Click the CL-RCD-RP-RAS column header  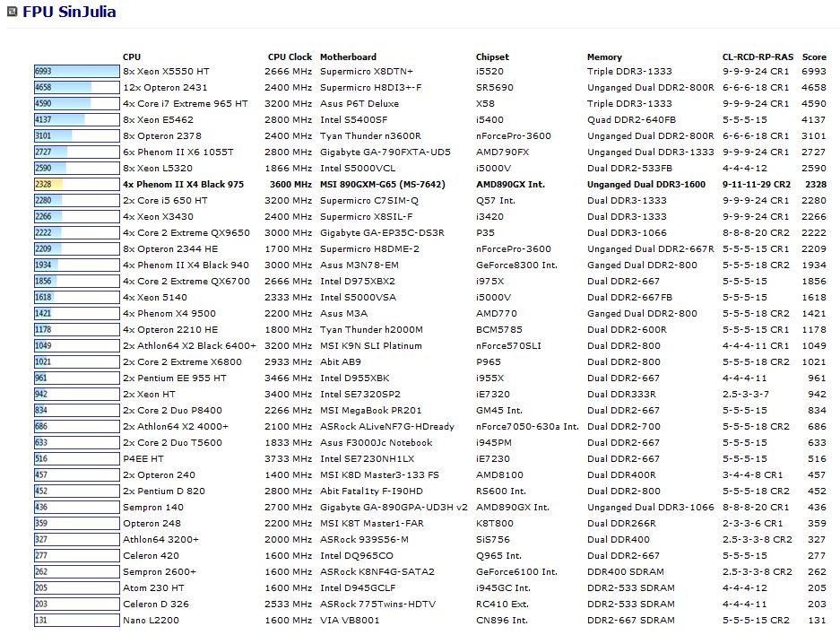pyautogui.click(x=758, y=57)
